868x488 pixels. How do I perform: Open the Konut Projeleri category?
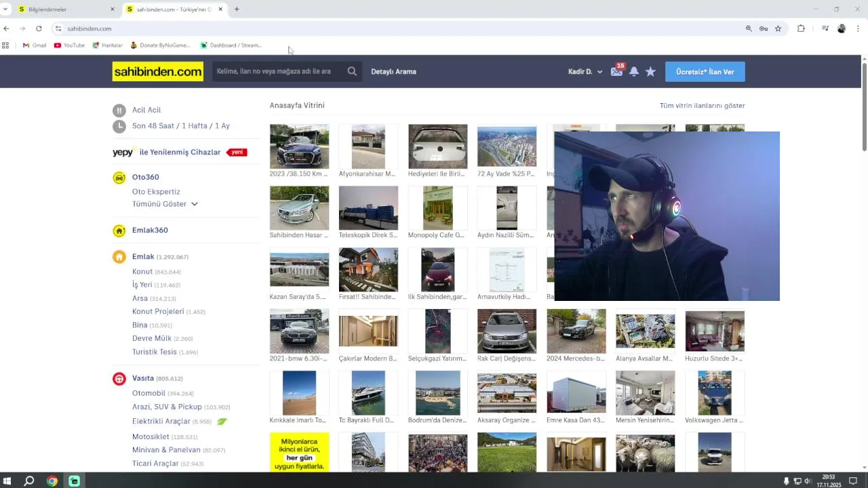point(158,312)
